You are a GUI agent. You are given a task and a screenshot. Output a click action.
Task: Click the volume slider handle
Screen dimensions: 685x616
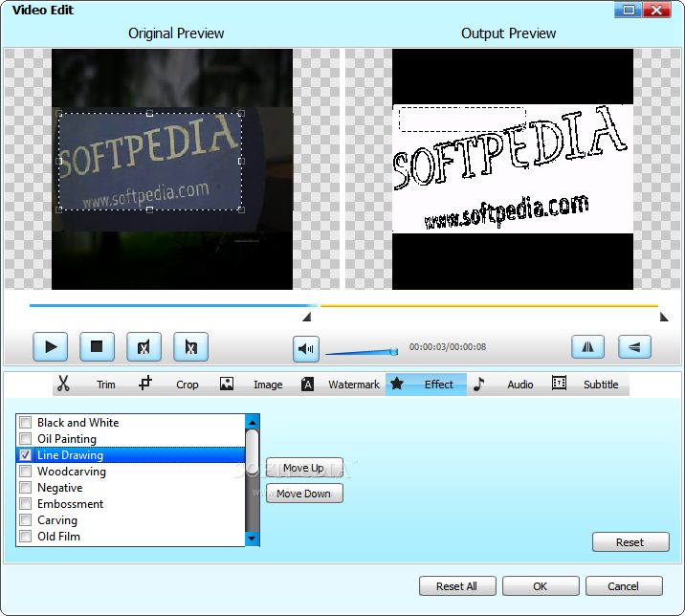click(393, 351)
